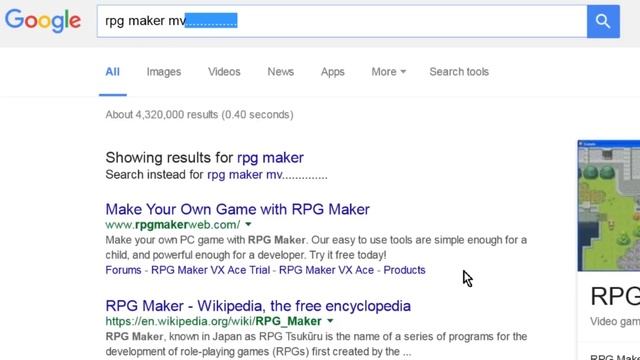Open Search tools options
Screen dimensions: 640x360
click(x=459, y=72)
